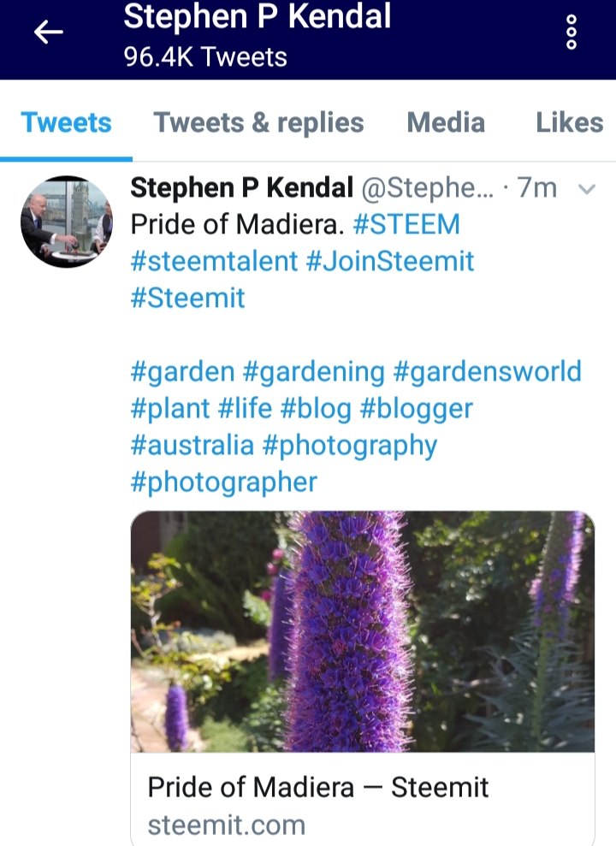Open the #photography hashtag
The image size is (616, 846).
tap(350, 447)
